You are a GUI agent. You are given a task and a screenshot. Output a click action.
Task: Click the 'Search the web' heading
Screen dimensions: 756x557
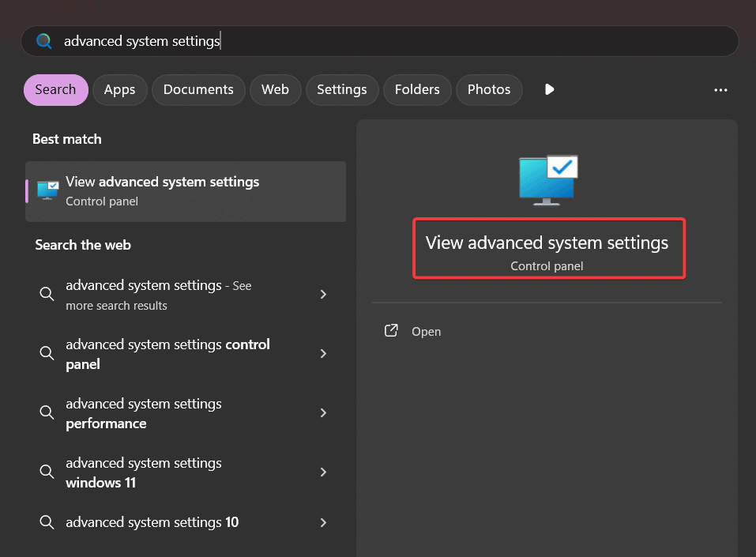[83, 245]
